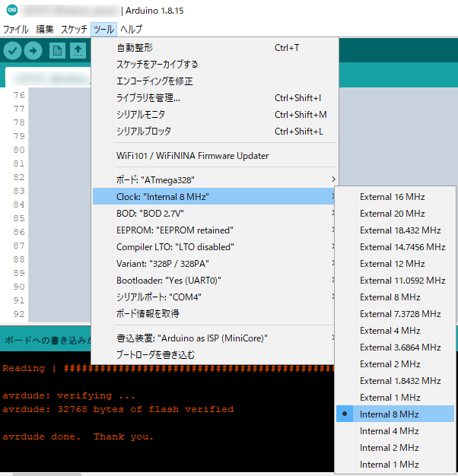The image size is (458, 476).
Task: Click line number 92 in the gutter
Action: (19, 314)
